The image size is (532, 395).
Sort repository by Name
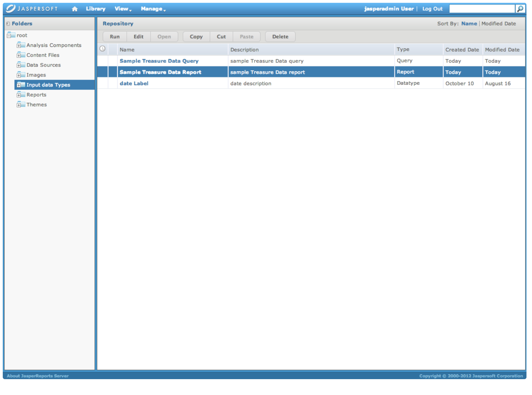point(469,24)
